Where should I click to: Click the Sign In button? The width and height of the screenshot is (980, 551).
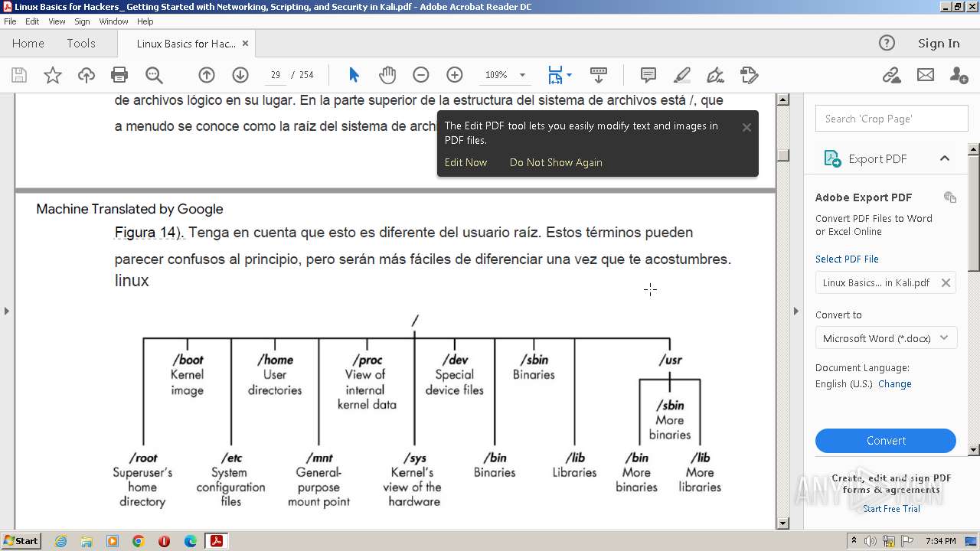click(x=939, y=44)
